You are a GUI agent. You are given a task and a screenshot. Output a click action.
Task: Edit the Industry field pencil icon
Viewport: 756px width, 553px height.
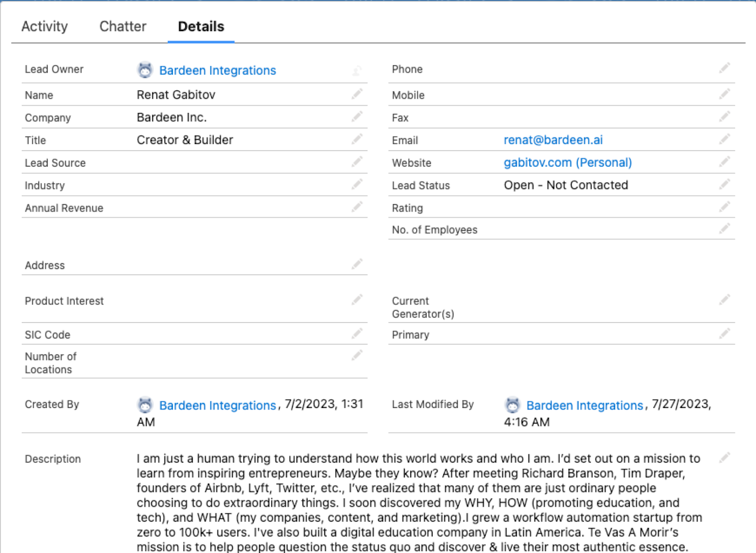tap(357, 184)
